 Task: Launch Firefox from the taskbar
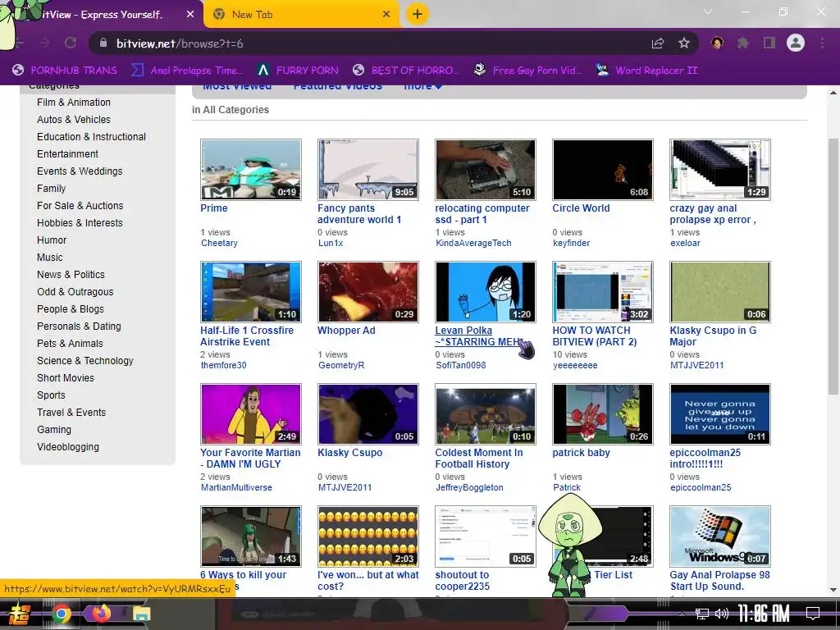click(101, 614)
